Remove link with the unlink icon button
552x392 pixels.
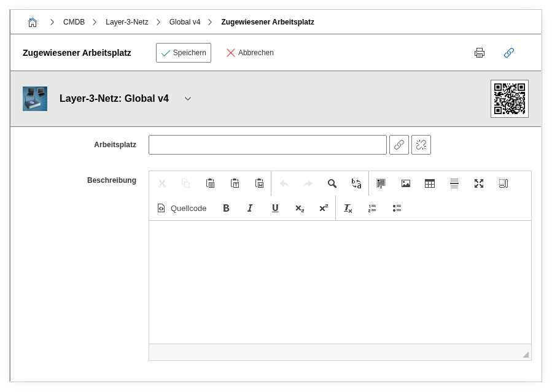coord(421,145)
